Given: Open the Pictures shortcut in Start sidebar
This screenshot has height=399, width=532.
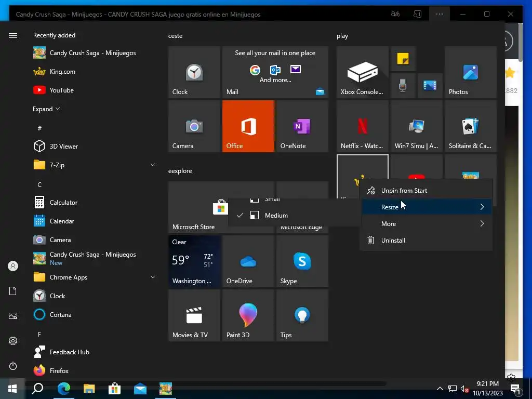Looking at the screenshot, I should coord(13,316).
